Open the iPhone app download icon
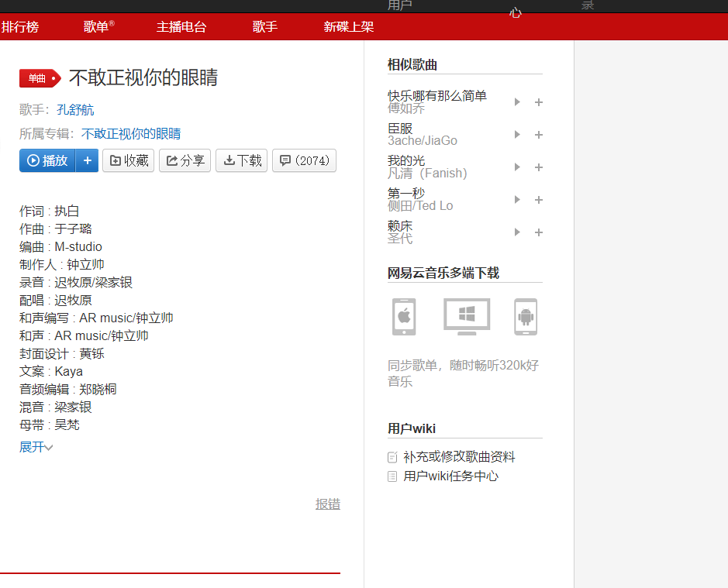The image size is (728, 588). pyautogui.click(x=404, y=317)
